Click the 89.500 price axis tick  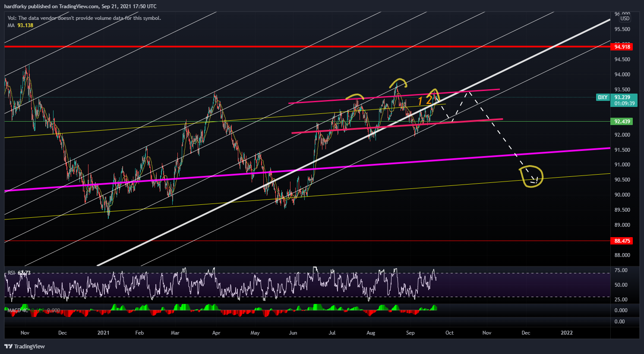coord(622,210)
